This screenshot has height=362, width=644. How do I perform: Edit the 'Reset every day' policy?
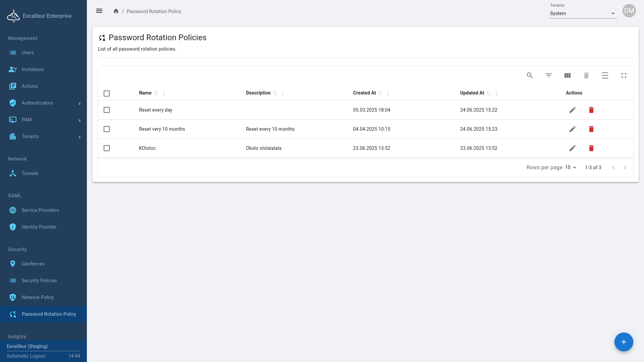click(572, 110)
